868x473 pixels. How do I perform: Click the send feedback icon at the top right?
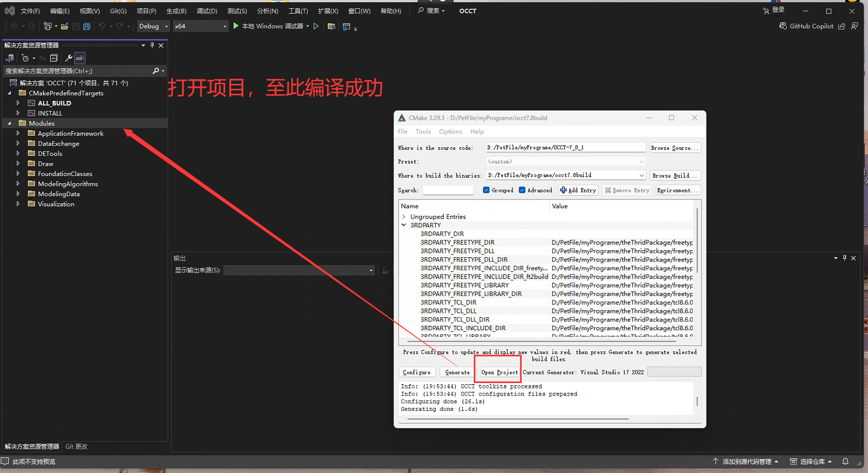(x=854, y=26)
